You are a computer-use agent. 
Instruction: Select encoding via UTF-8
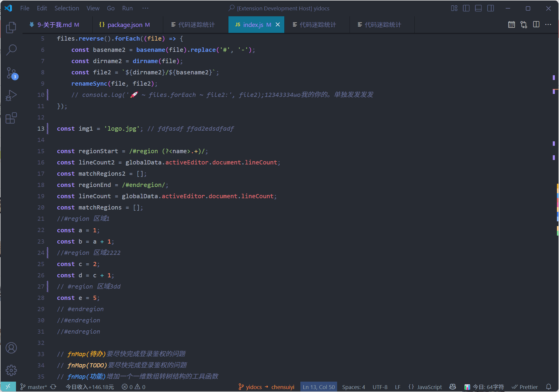(x=380, y=387)
